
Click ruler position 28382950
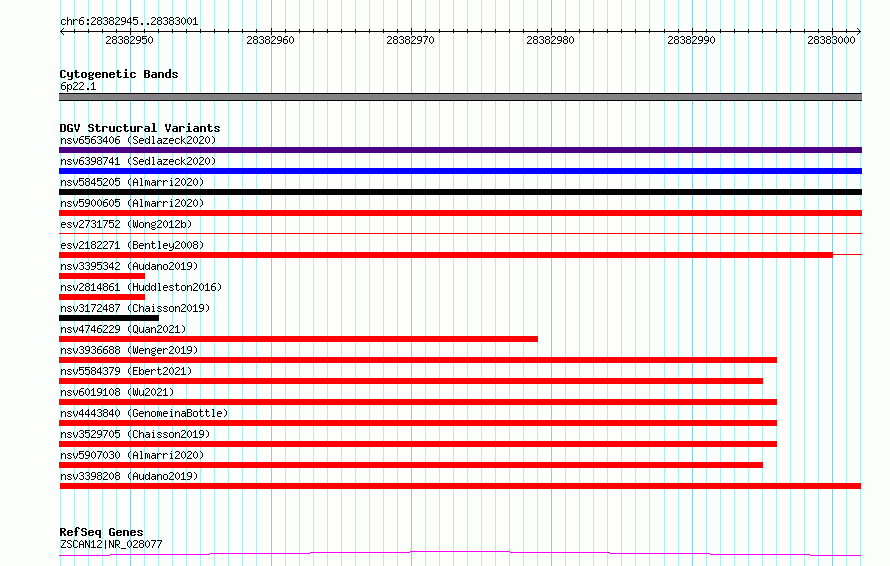point(129,40)
